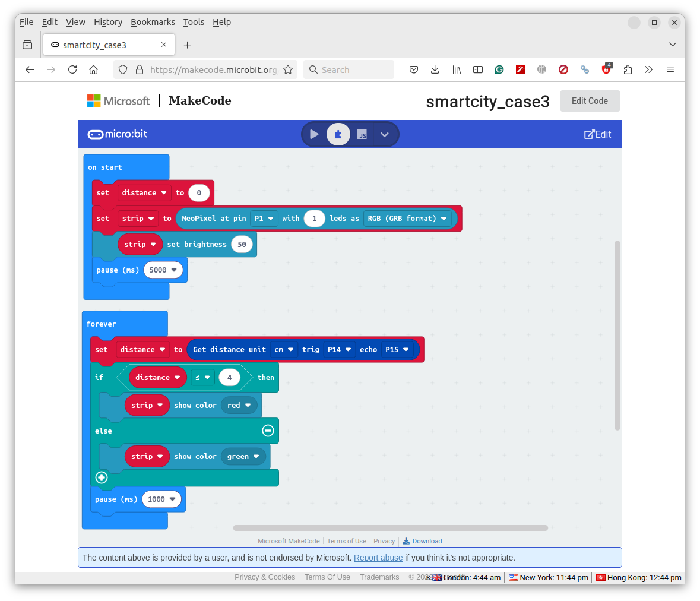
Task: Open a new browser tab
Action: pos(188,45)
